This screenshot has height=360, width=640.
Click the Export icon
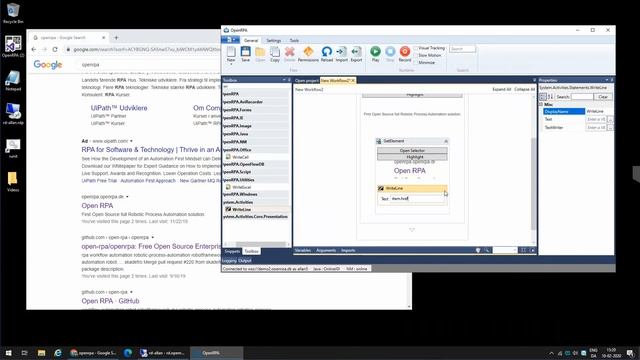[x=356, y=52]
